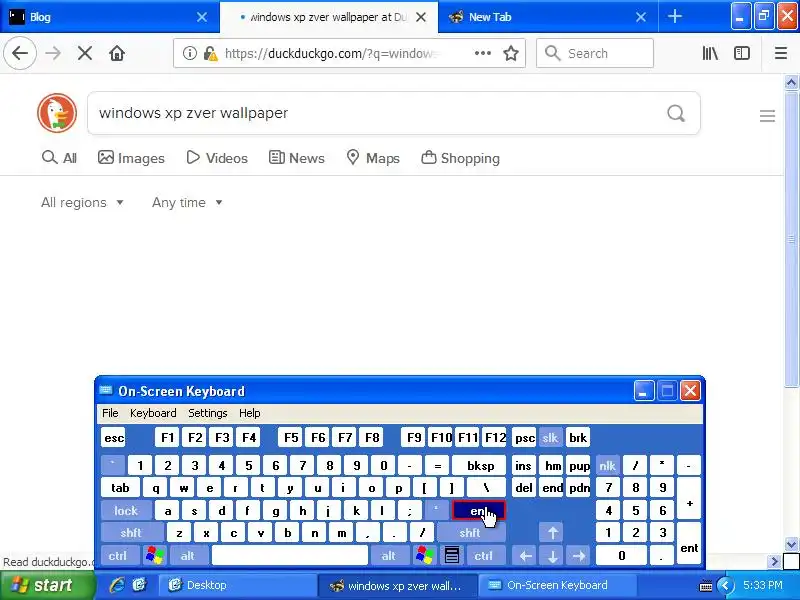Show site information via the info icon
Image resolution: width=800 pixels, height=600 pixels.
coord(190,53)
